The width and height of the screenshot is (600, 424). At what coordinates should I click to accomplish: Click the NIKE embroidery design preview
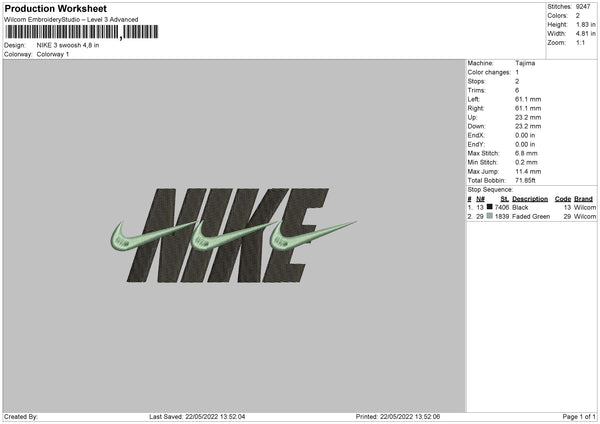tap(234, 235)
